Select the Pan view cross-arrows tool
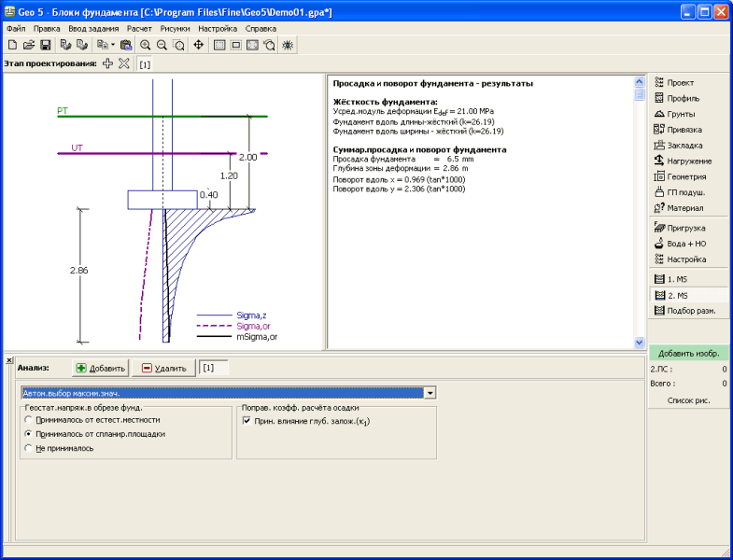 [198, 45]
